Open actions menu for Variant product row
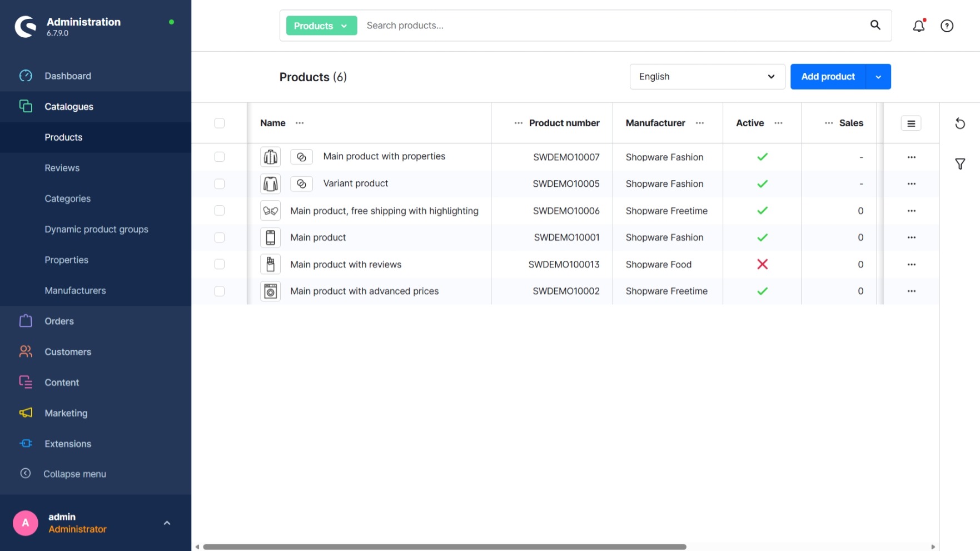 click(911, 184)
